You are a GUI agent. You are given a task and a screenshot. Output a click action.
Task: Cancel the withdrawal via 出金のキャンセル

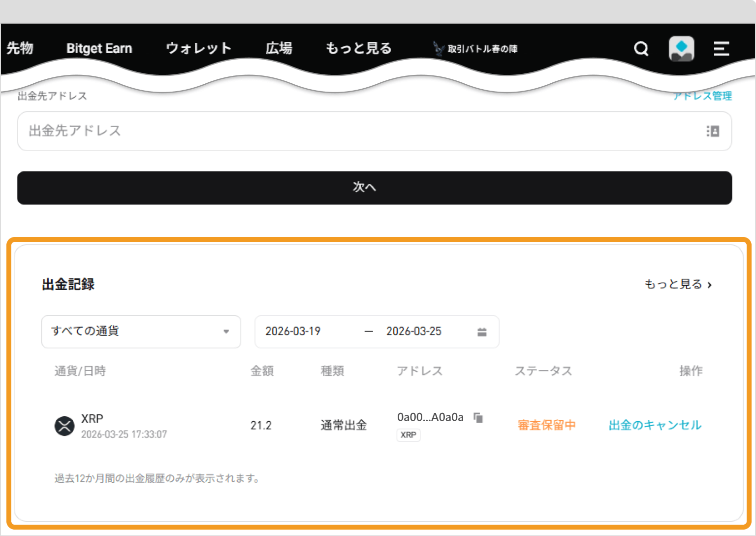pyautogui.click(x=655, y=425)
